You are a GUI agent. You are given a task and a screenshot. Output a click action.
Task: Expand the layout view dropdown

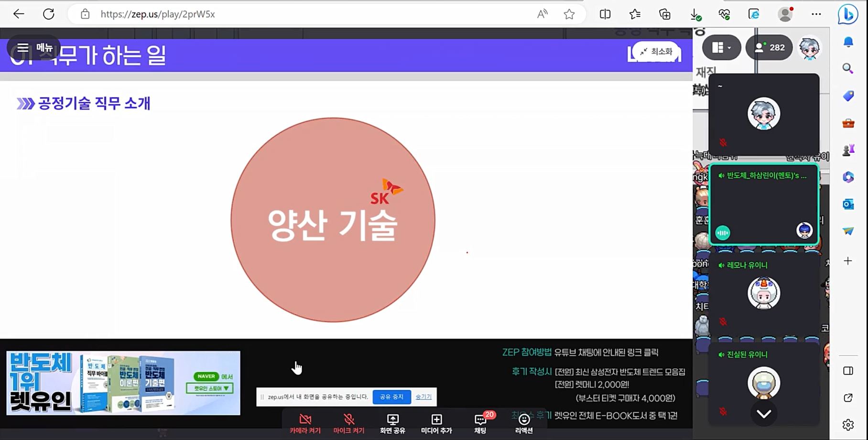click(x=721, y=48)
